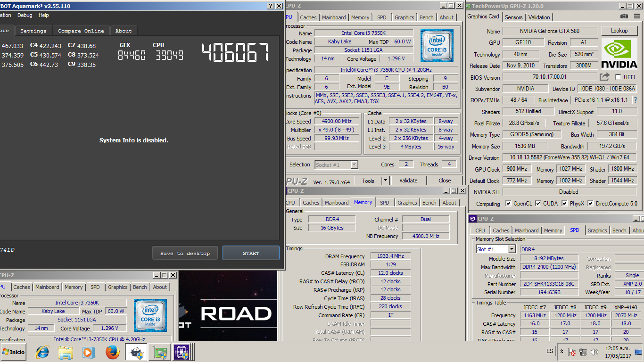Switch to the CPU-Z taskbar icon
This screenshot has height=362, width=644.
[182, 352]
